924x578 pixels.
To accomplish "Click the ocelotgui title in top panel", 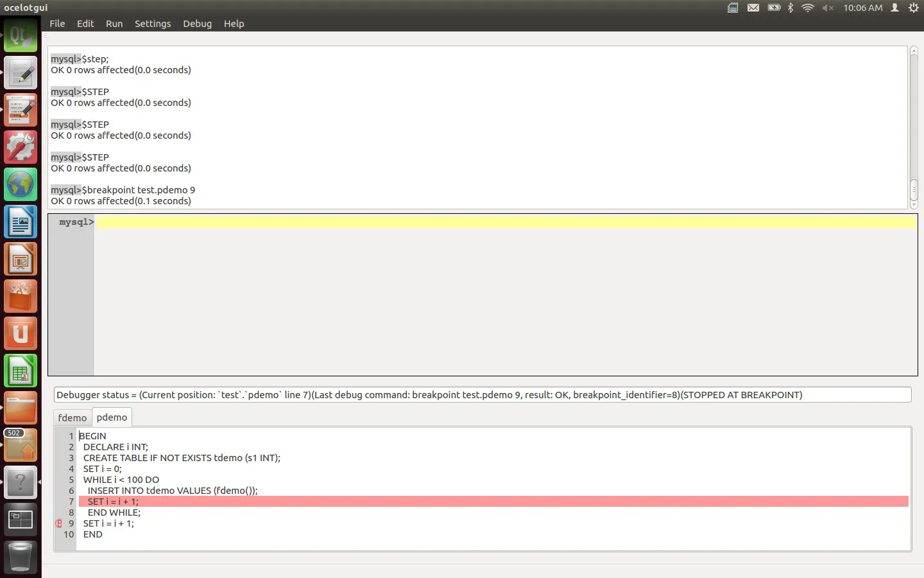I will [26, 8].
